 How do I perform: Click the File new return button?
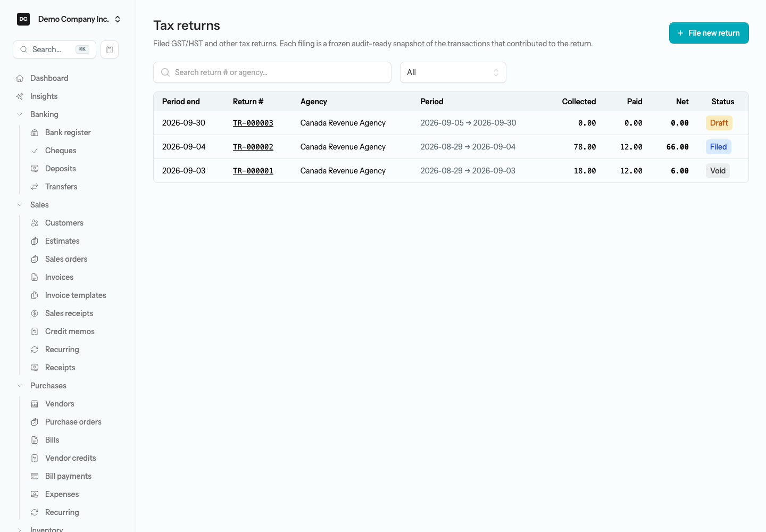[x=709, y=33]
